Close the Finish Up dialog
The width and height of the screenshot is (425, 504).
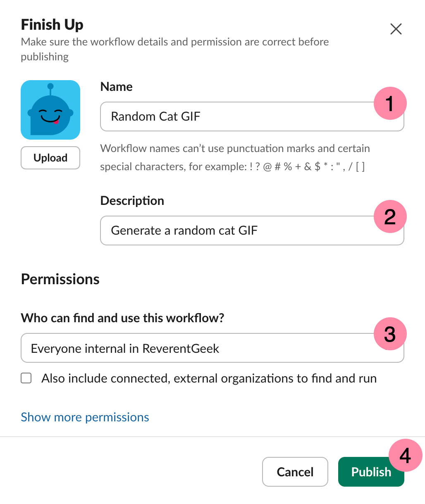(396, 29)
